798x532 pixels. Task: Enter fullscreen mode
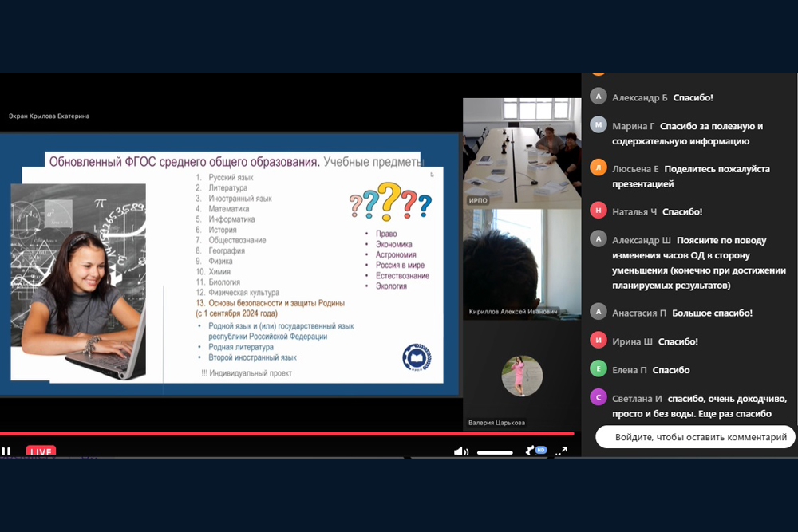pyautogui.click(x=561, y=451)
